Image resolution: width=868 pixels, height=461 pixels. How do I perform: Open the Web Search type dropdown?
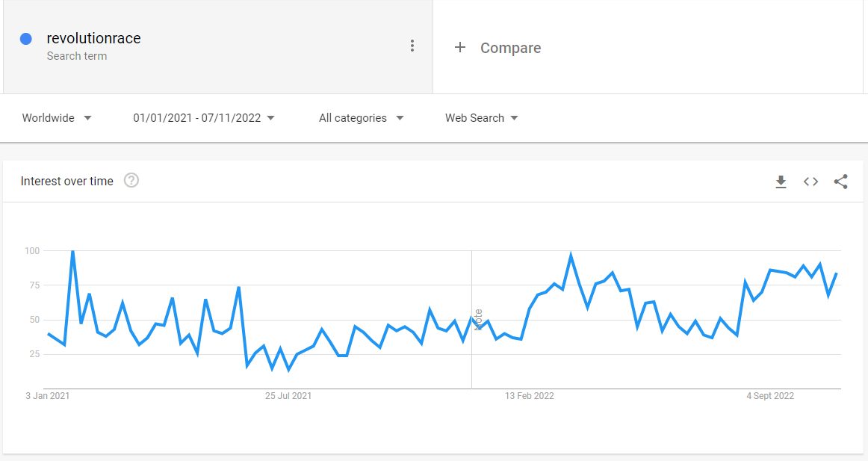click(481, 118)
